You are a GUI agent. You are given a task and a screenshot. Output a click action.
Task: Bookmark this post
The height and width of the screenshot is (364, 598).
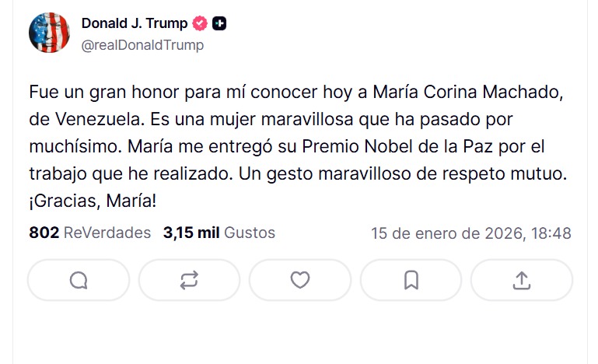coord(411,280)
